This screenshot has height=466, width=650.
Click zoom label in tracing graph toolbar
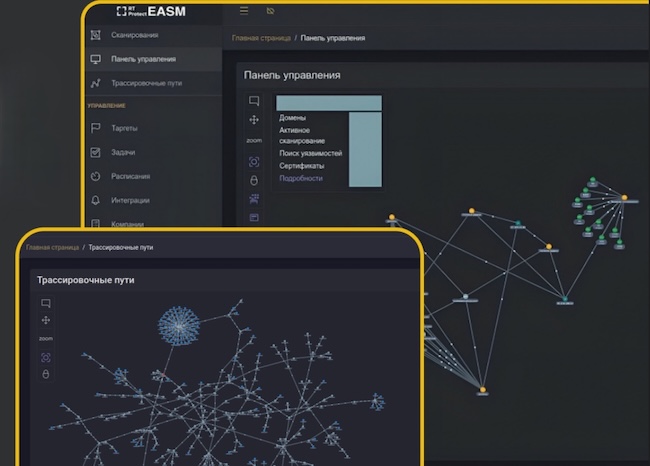click(x=46, y=339)
